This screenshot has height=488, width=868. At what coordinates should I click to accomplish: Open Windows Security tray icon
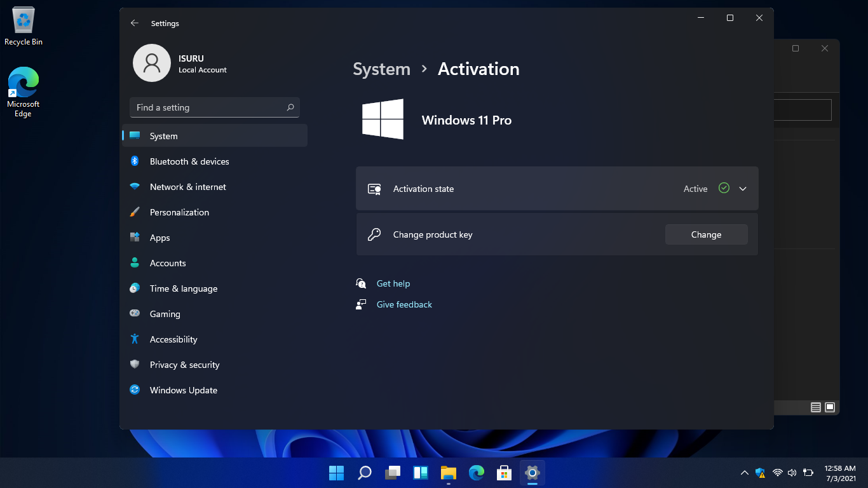(761, 473)
